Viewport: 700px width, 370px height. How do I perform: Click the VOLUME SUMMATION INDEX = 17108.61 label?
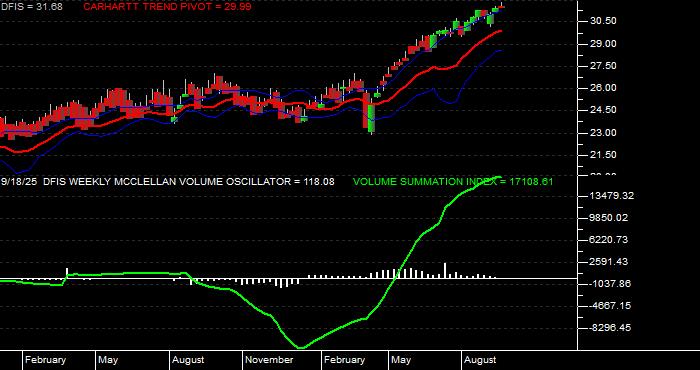point(453,182)
